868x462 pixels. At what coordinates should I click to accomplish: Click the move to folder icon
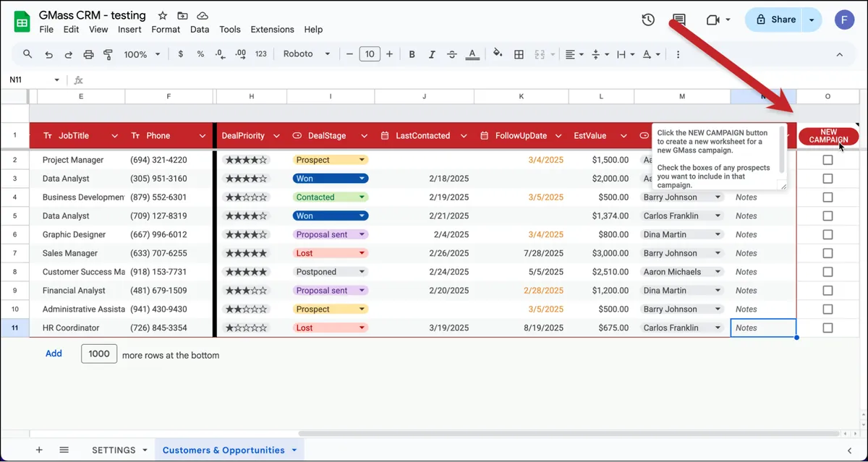click(x=182, y=15)
